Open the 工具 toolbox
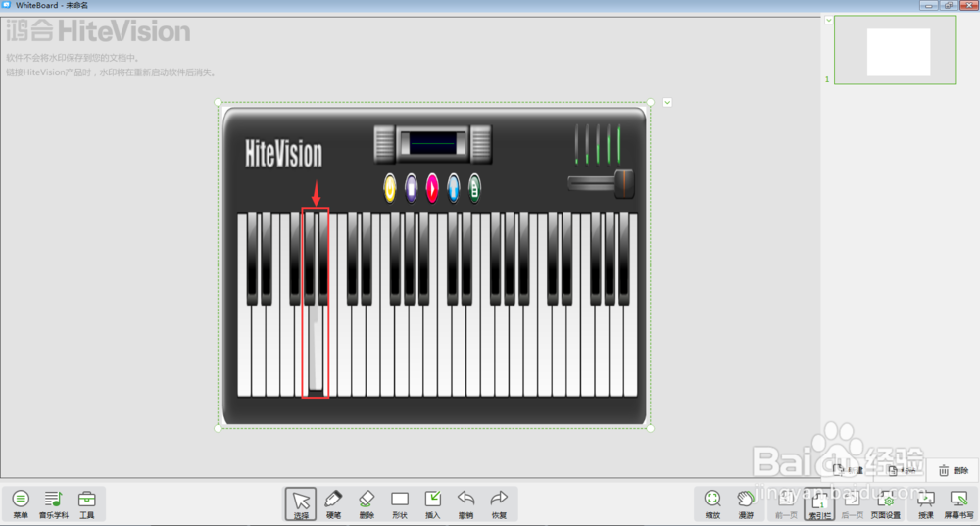 (x=87, y=503)
